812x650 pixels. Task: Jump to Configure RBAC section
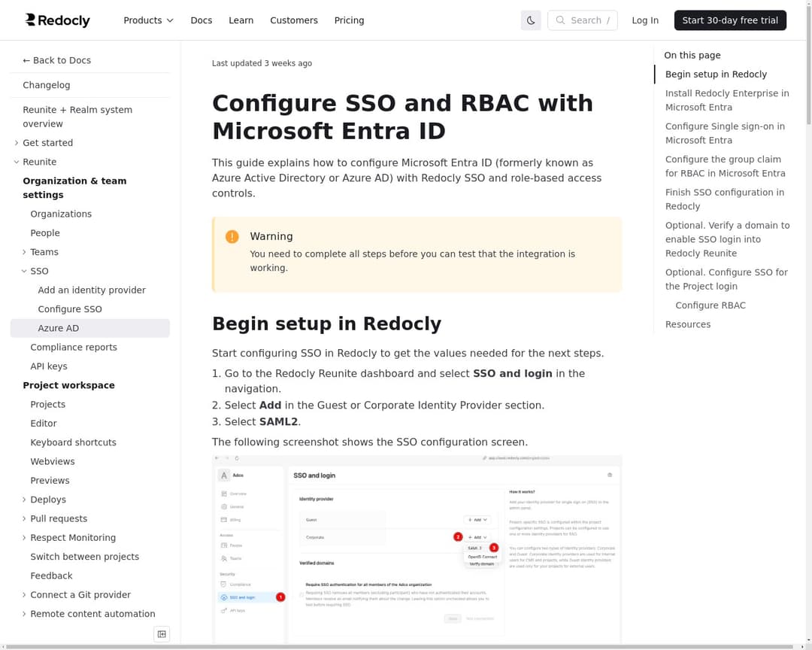[710, 305]
